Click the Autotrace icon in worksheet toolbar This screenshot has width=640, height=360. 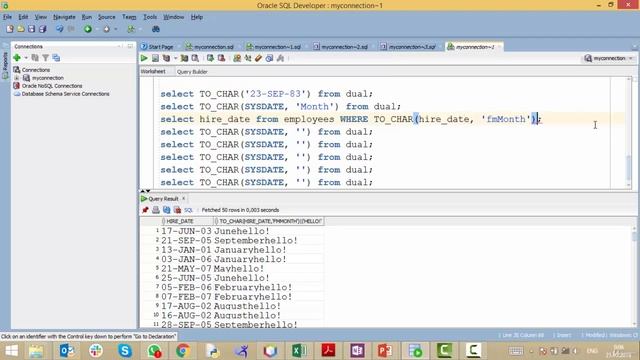(x=184, y=58)
